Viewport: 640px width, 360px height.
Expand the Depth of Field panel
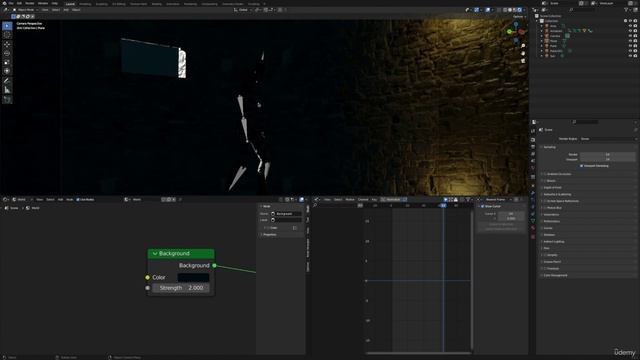[x=553, y=188]
